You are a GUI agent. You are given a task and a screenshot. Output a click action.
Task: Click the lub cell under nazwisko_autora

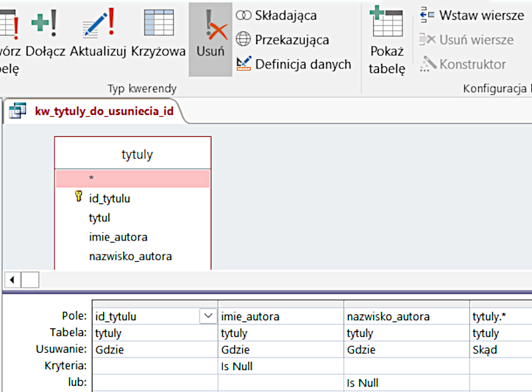pyautogui.click(x=406, y=383)
